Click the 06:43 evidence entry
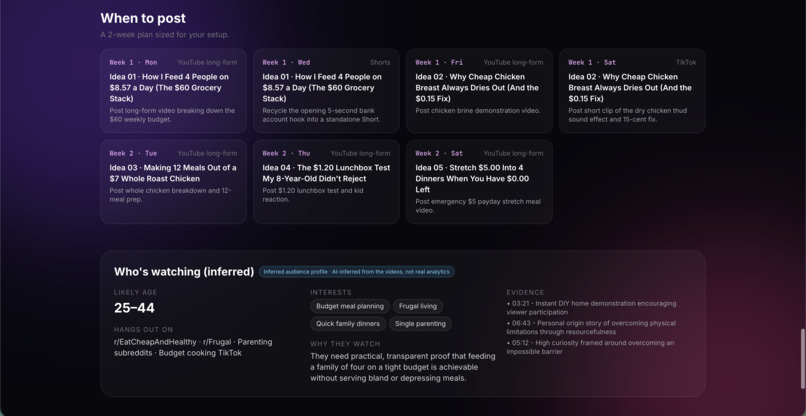 (591, 328)
